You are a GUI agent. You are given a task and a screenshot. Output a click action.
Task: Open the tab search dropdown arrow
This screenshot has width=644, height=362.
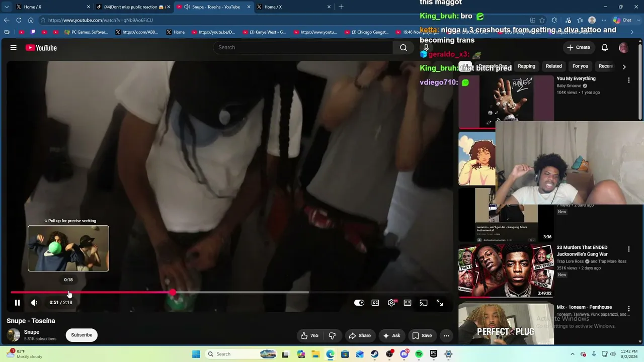click(7, 7)
